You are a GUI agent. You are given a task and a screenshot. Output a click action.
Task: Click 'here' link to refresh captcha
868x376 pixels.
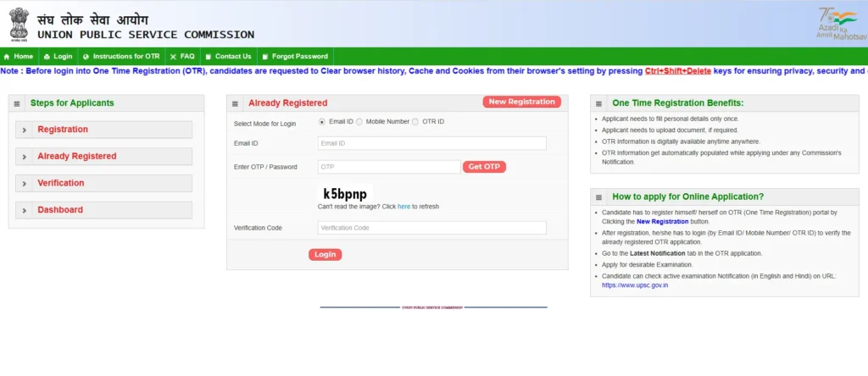pyautogui.click(x=403, y=206)
